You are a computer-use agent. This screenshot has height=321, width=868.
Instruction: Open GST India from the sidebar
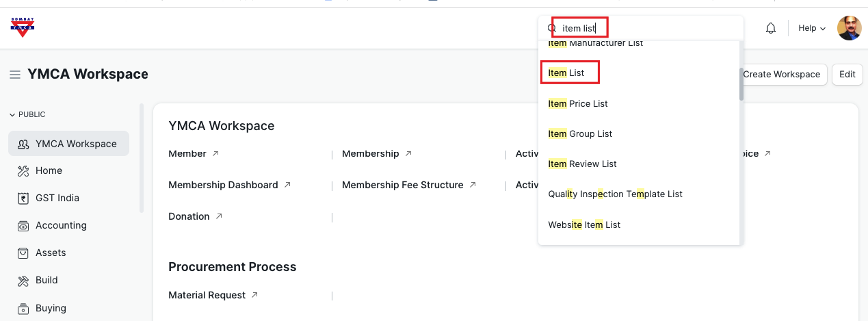(57, 198)
